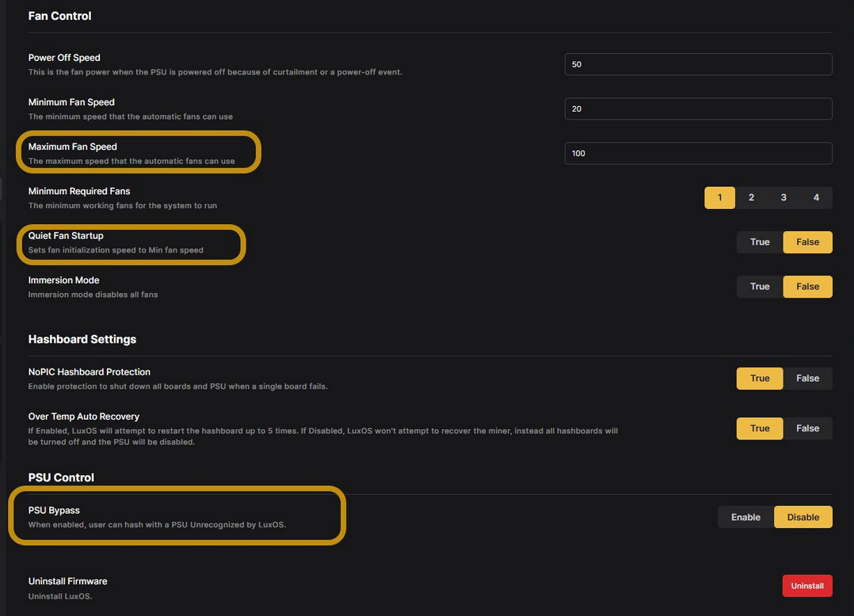Pick 4 as Minimum Required Fans
854x616 pixels.
click(816, 197)
